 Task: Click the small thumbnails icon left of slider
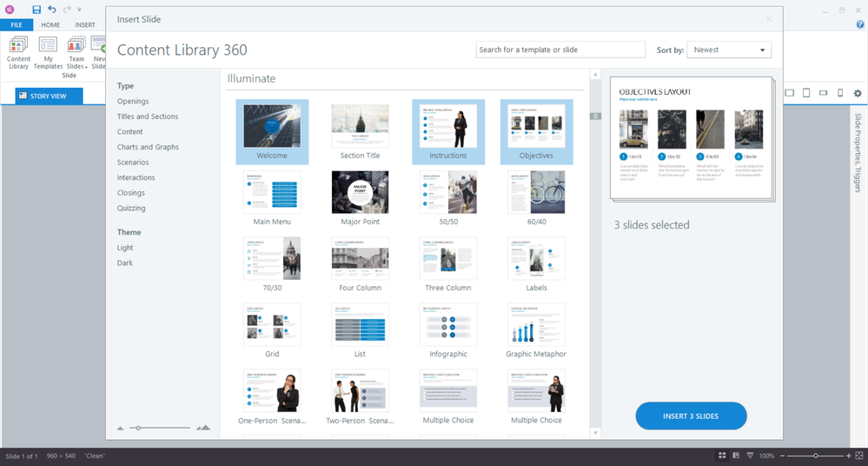[x=120, y=429]
